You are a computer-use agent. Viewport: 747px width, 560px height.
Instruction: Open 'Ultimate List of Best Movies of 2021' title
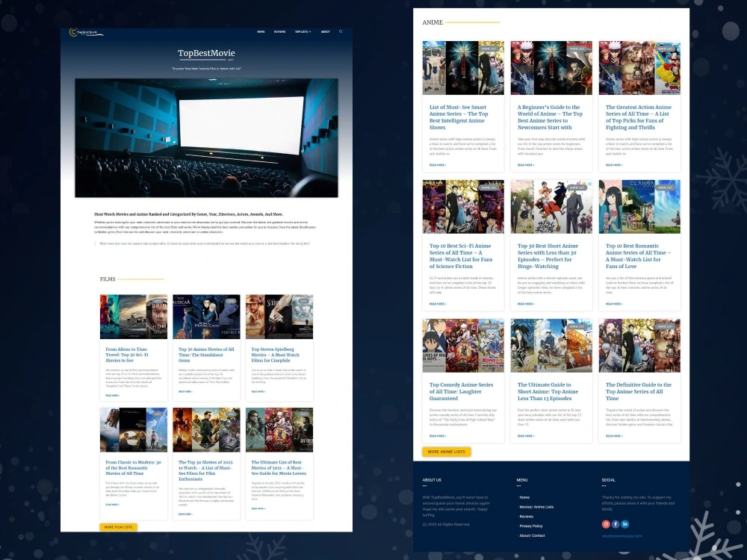pos(279,467)
